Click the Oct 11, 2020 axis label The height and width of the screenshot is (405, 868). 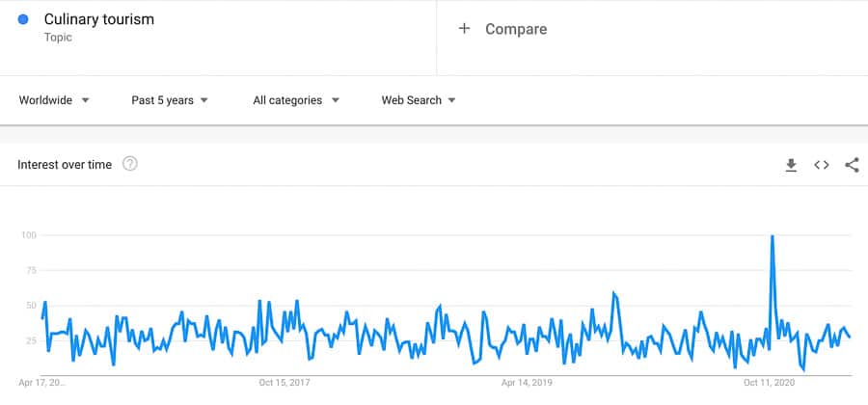(770, 382)
